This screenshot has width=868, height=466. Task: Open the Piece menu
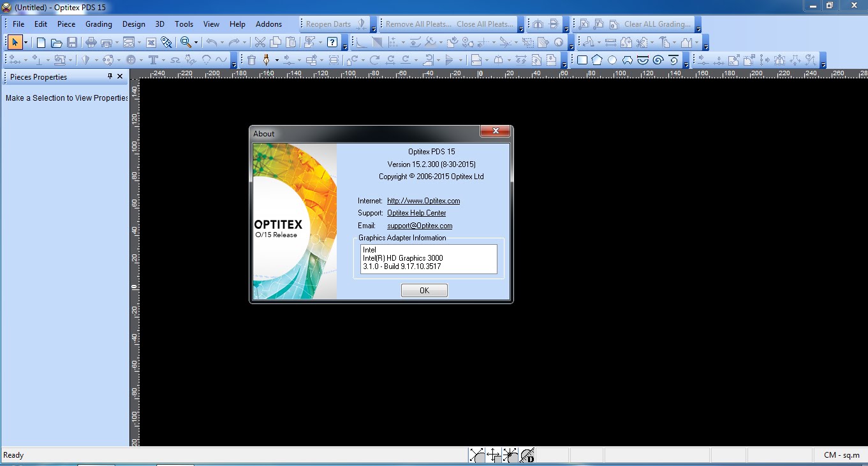(66, 24)
